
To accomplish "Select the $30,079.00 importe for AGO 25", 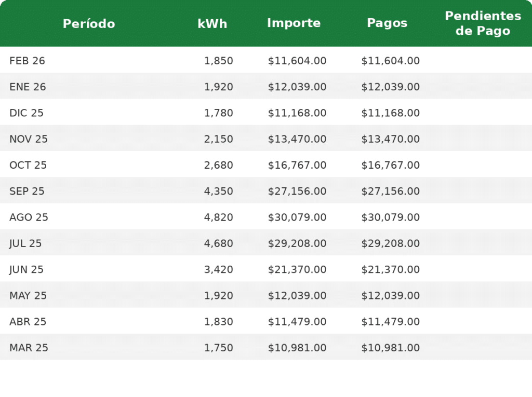I will click(x=297, y=217).
